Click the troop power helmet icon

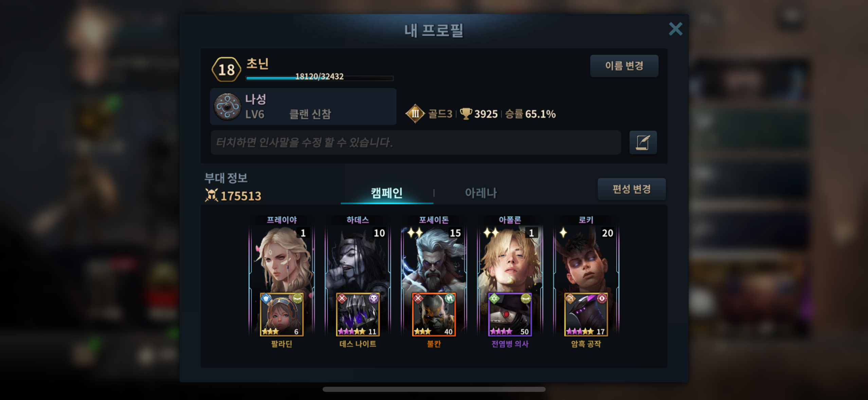point(211,195)
